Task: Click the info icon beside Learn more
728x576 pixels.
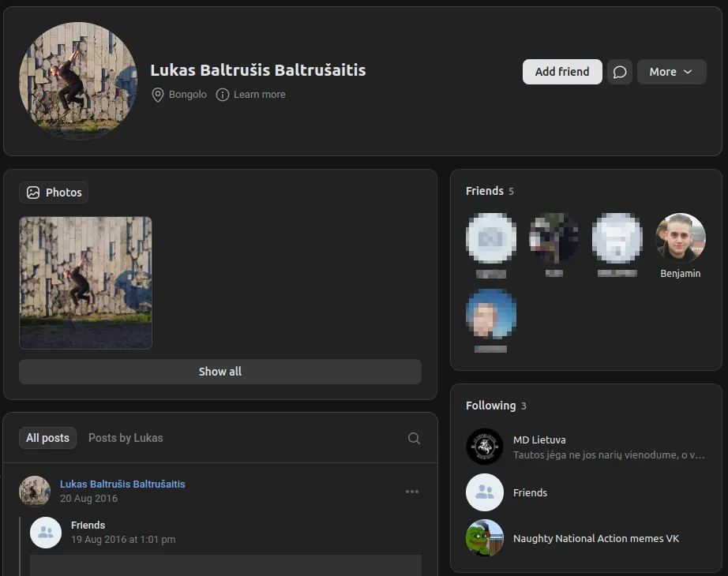Action: tap(223, 95)
